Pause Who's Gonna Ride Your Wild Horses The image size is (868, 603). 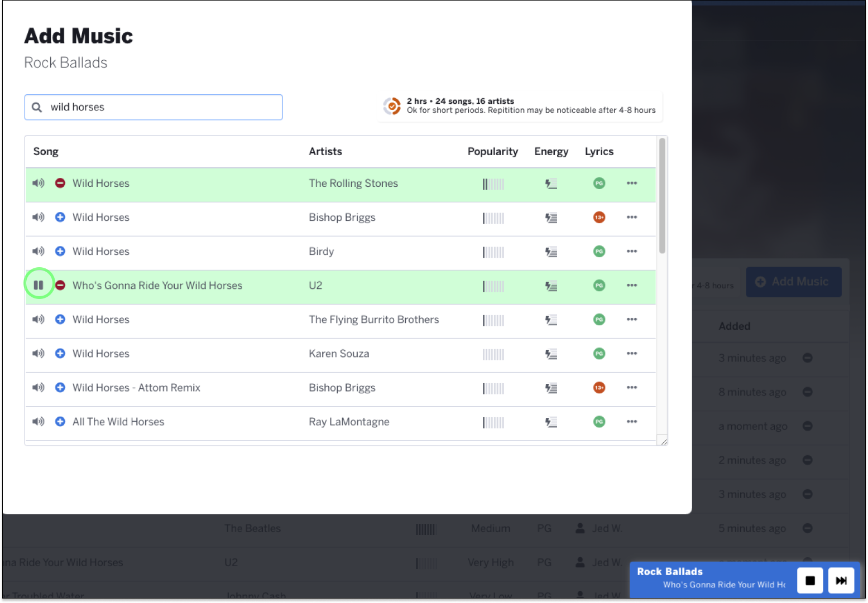(39, 285)
